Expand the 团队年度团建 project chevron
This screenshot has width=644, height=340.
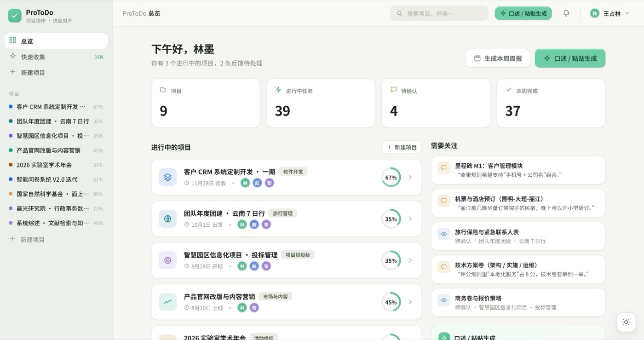(410, 219)
